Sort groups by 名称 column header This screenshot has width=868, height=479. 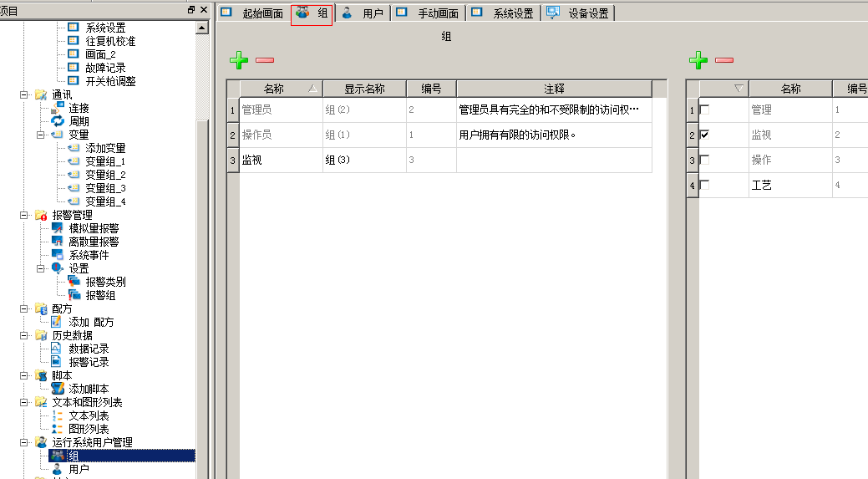tap(282, 89)
